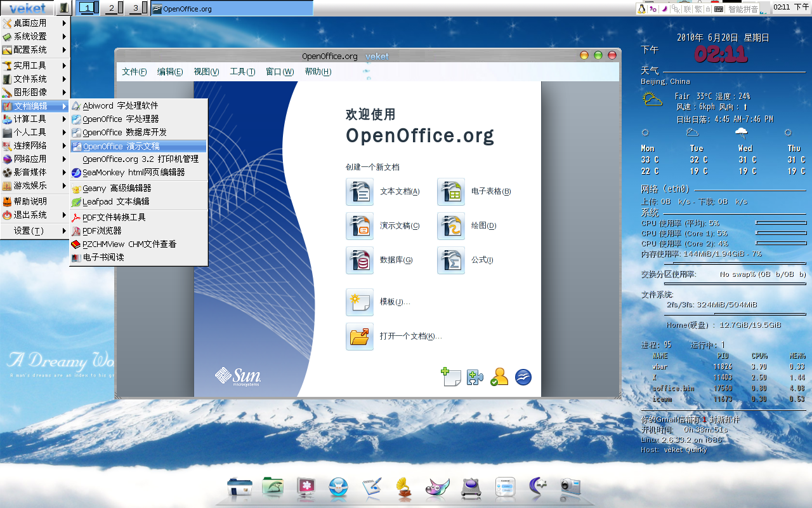
Task: Expand the 设置(T) submenu
Action: [35, 231]
